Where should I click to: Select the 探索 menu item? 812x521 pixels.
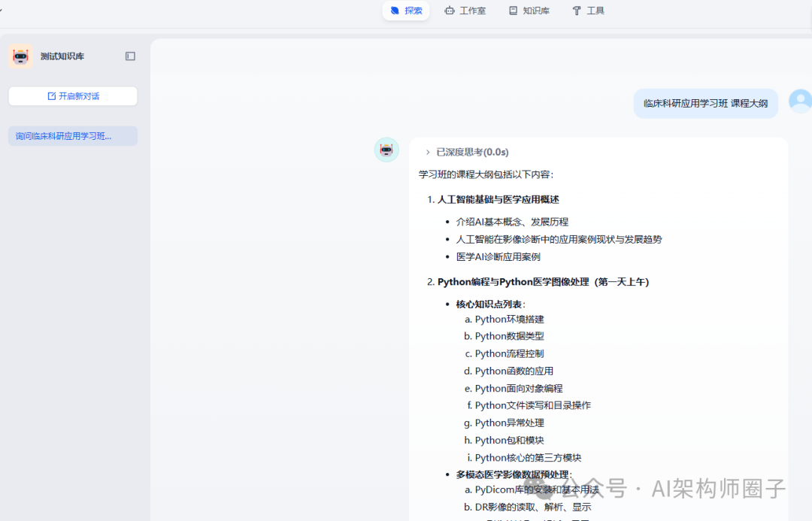[x=412, y=11]
